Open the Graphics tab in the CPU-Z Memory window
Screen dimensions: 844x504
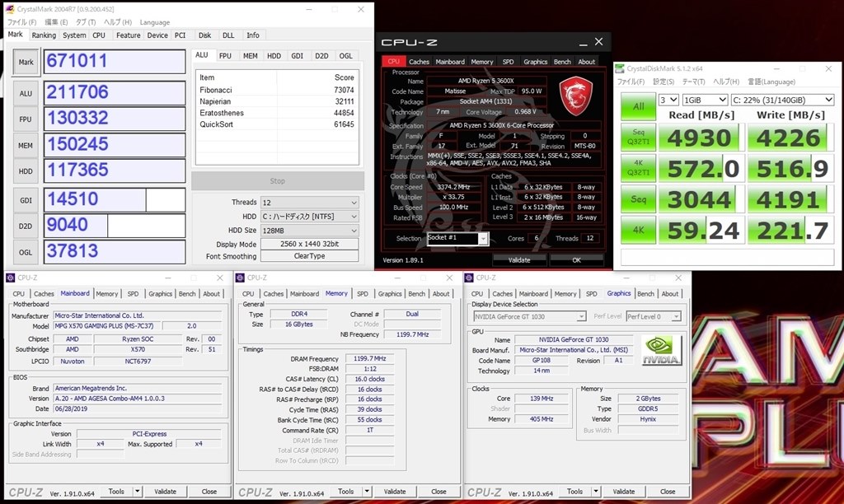click(x=390, y=294)
